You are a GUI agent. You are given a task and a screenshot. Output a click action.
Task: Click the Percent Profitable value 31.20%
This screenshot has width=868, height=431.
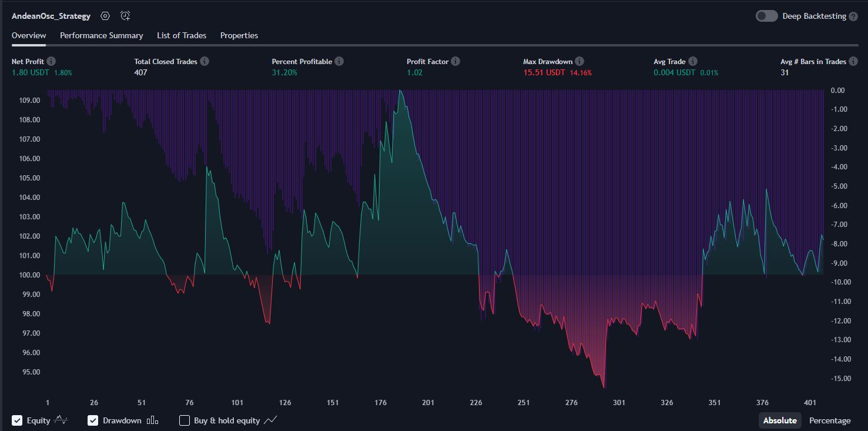pyautogui.click(x=284, y=72)
